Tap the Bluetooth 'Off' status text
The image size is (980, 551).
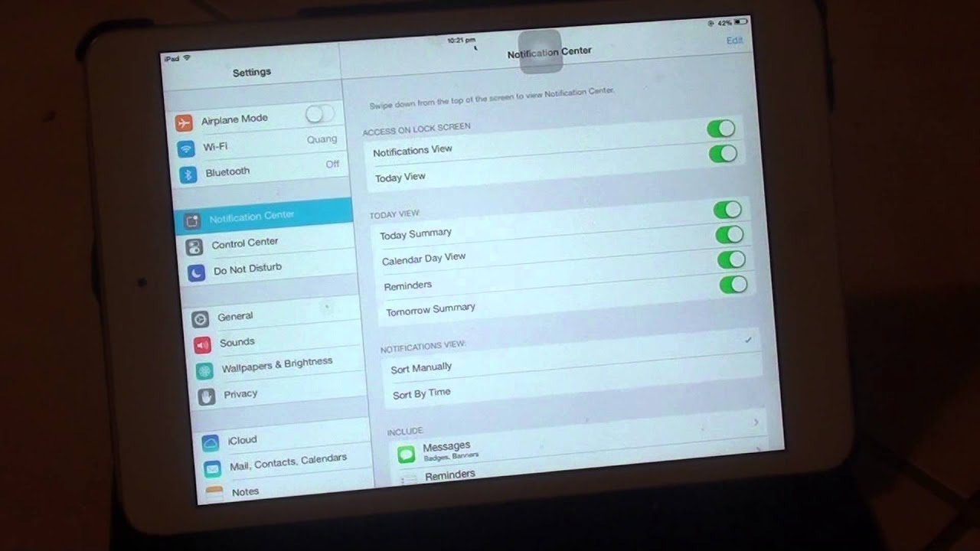click(332, 165)
